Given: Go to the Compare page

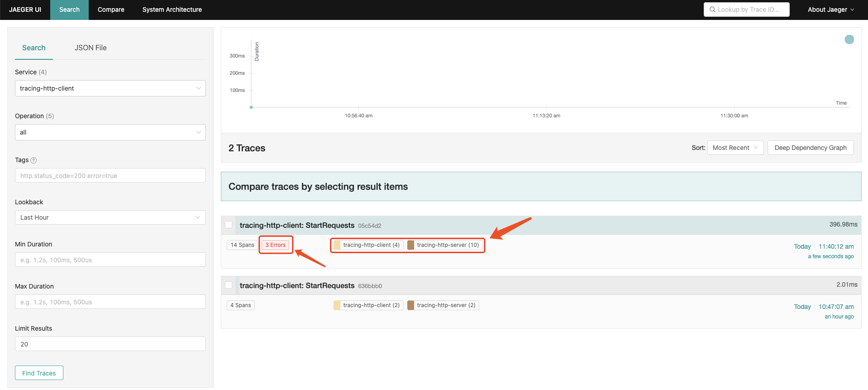Looking at the screenshot, I should 111,10.
